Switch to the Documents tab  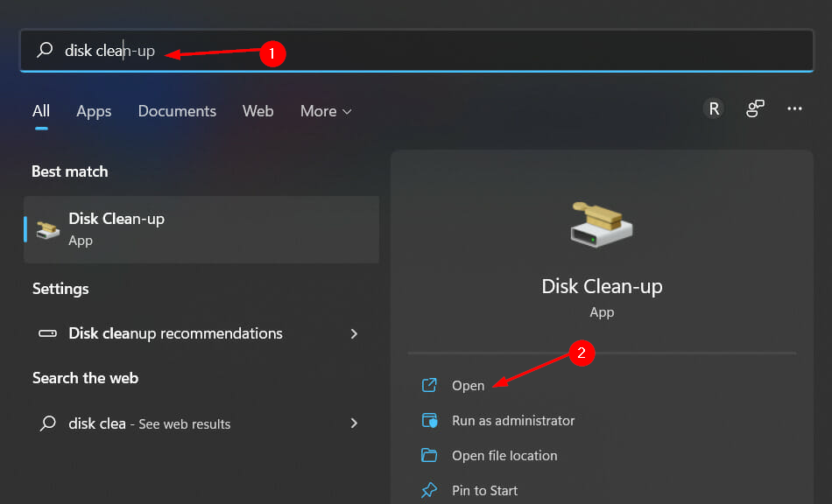176,111
